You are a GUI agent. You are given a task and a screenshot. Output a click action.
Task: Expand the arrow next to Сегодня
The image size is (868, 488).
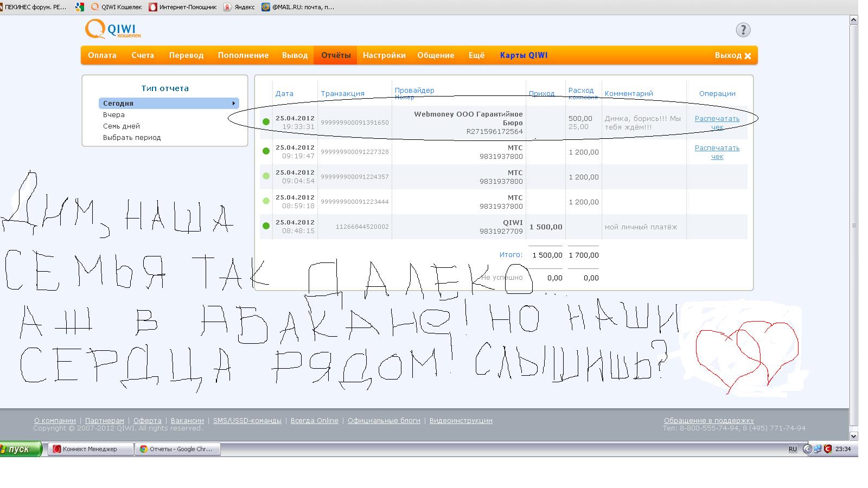tap(234, 103)
